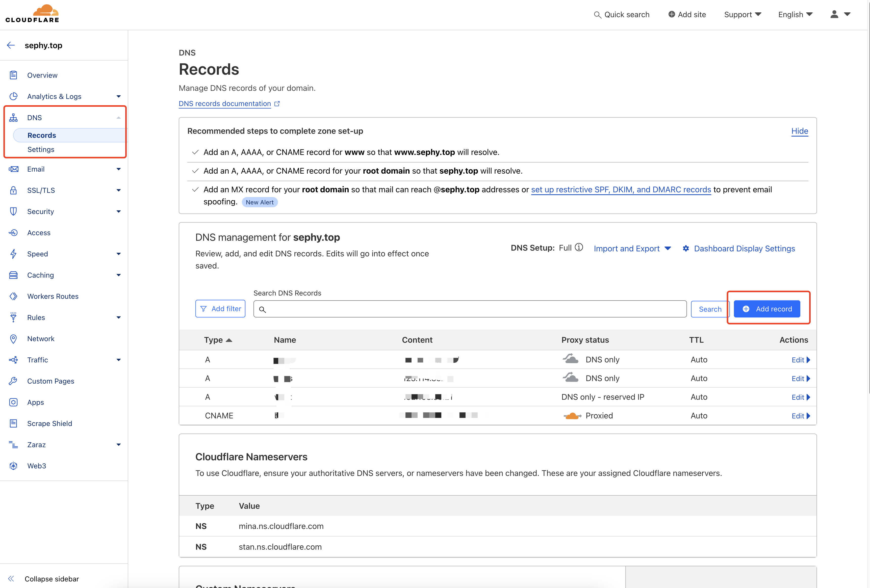This screenshot has height=588, width=870.
Task: Expand the Security menu arrow
Action: point(119,211)
